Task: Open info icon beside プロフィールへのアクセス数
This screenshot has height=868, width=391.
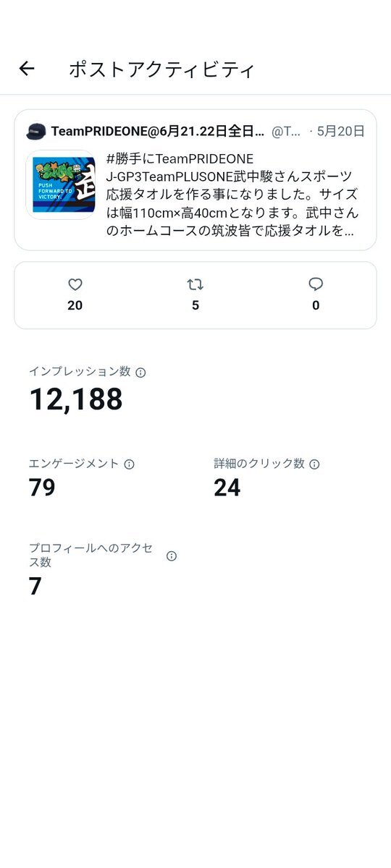Action: 172,556
